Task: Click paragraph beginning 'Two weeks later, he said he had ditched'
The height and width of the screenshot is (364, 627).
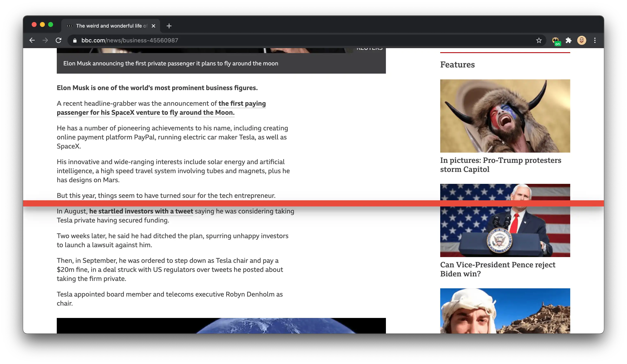Action: point(172,240)
